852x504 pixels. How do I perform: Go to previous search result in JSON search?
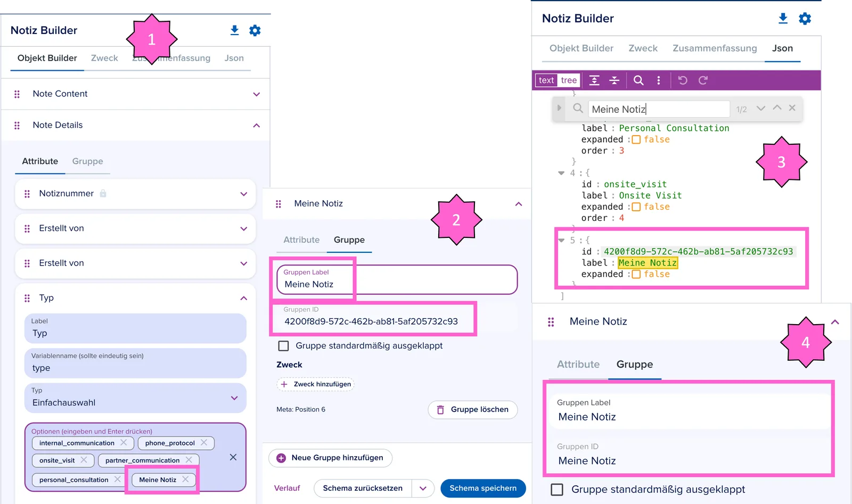coord(777,108)
